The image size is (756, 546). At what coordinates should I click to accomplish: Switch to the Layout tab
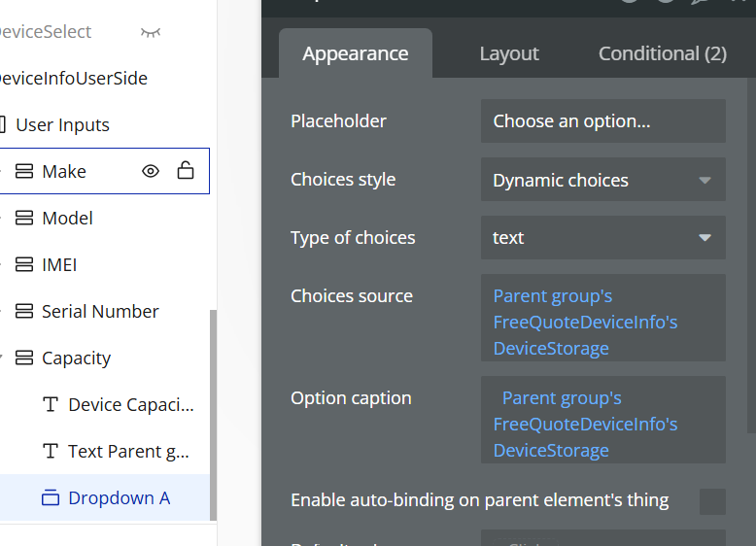(x=509, y=54)
